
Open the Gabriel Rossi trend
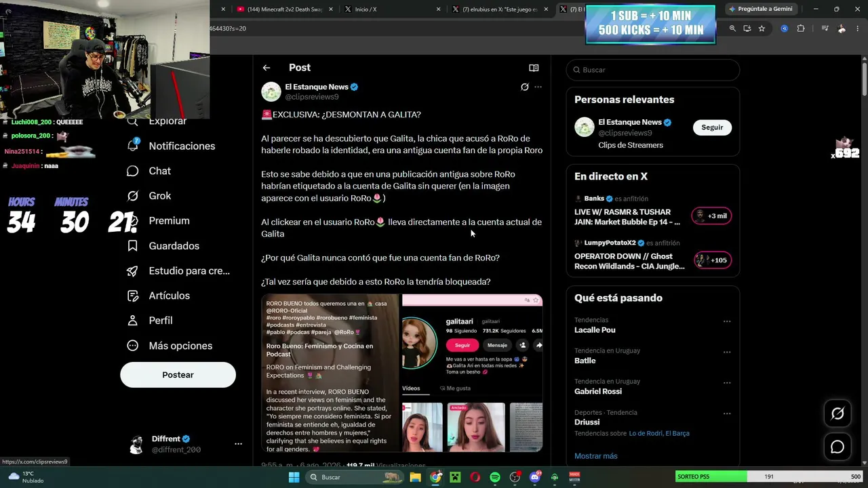click(598, 391)
